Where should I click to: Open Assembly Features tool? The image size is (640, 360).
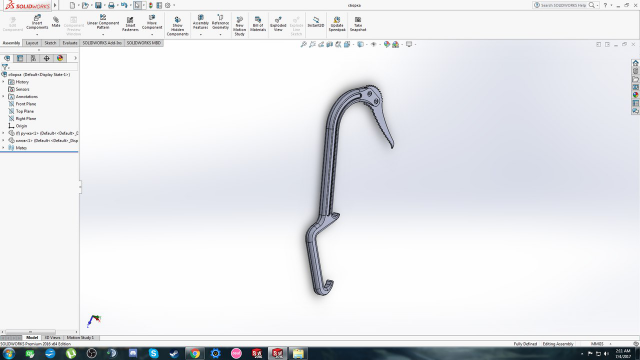point(200,22)
